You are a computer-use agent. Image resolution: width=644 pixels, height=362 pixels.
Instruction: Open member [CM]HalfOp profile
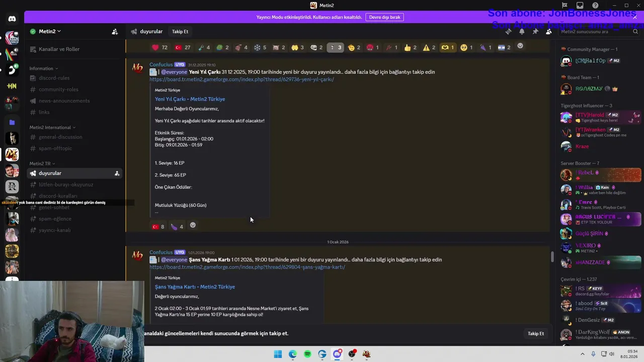(601, 61)
